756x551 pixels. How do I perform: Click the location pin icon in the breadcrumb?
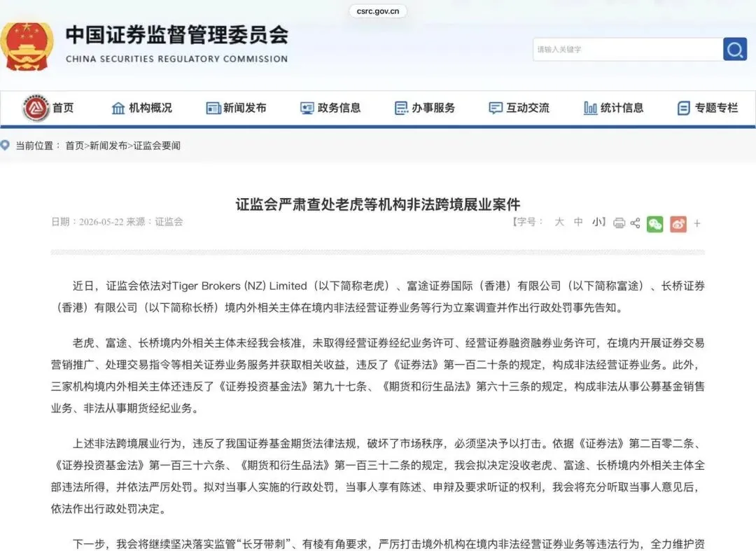[6, 145]
